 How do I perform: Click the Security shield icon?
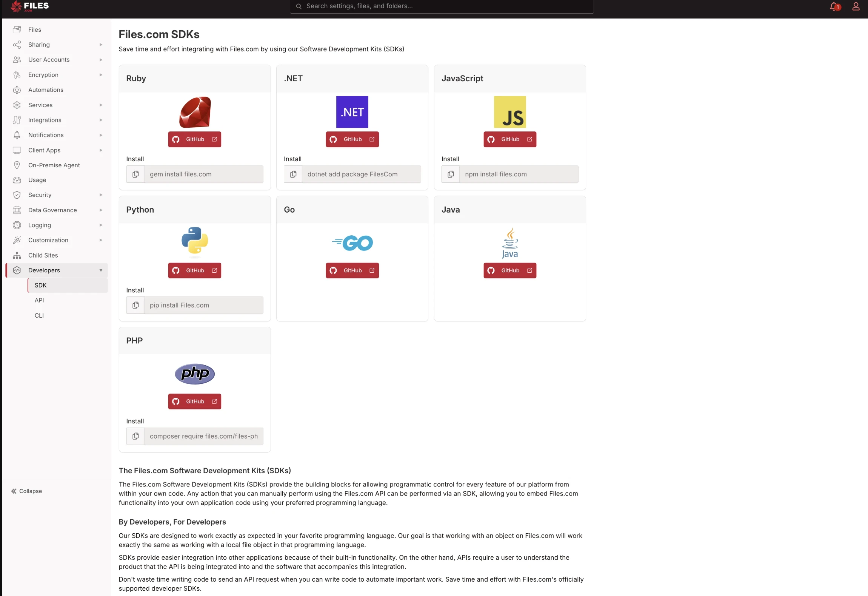17,195
